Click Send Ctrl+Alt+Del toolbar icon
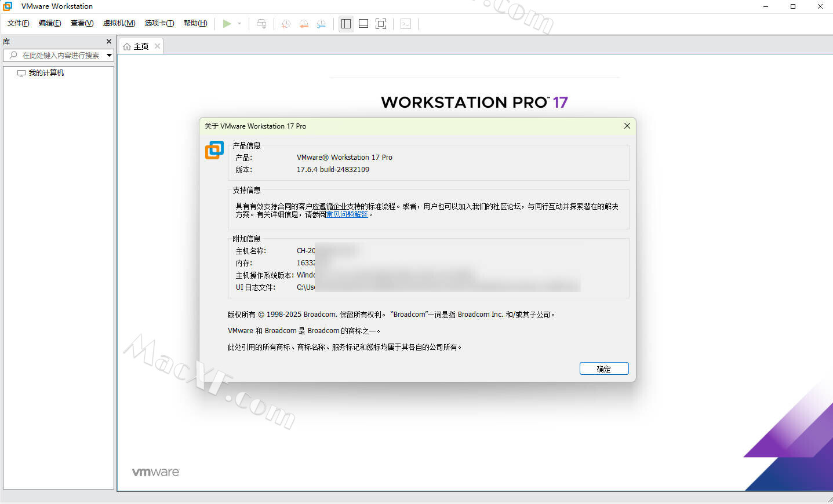Image resolution: width=833 pixels, height=504 pixels. (261, 24)
